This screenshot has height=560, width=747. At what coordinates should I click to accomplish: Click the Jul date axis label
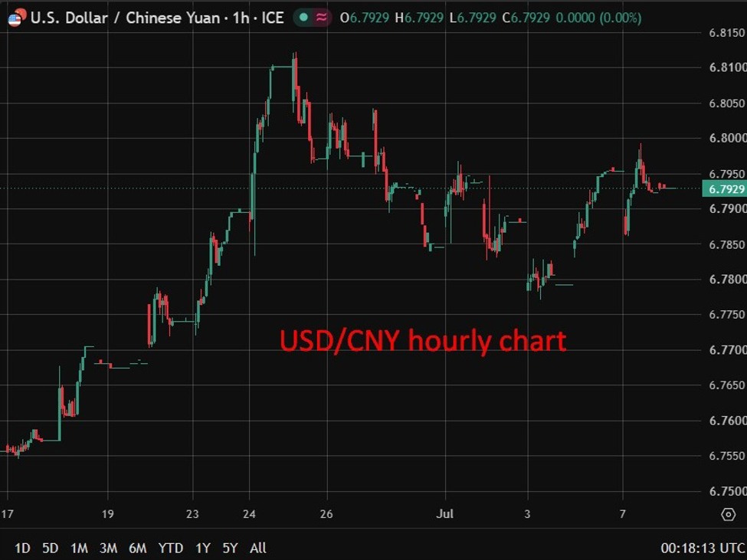coord(445,514)
